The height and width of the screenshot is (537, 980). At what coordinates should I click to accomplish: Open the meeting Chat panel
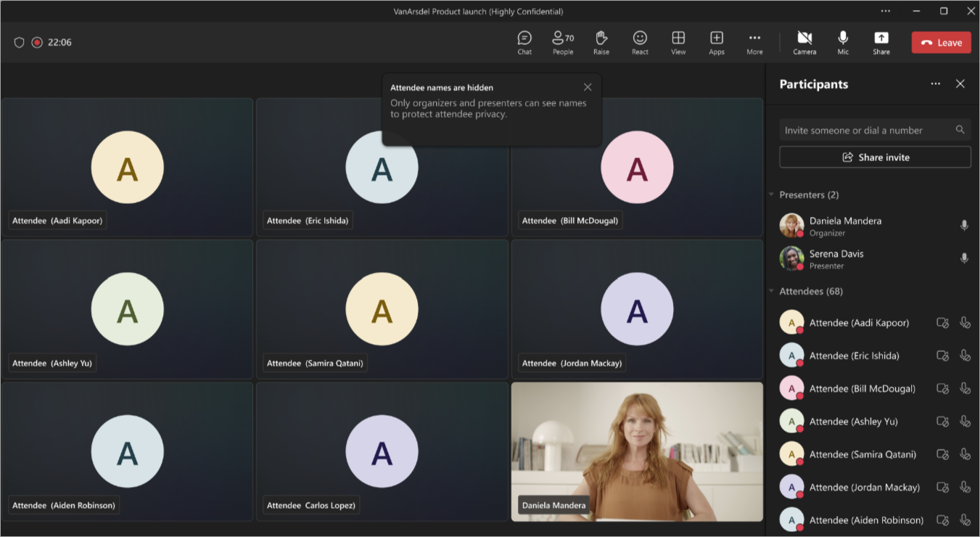point(524,42)
